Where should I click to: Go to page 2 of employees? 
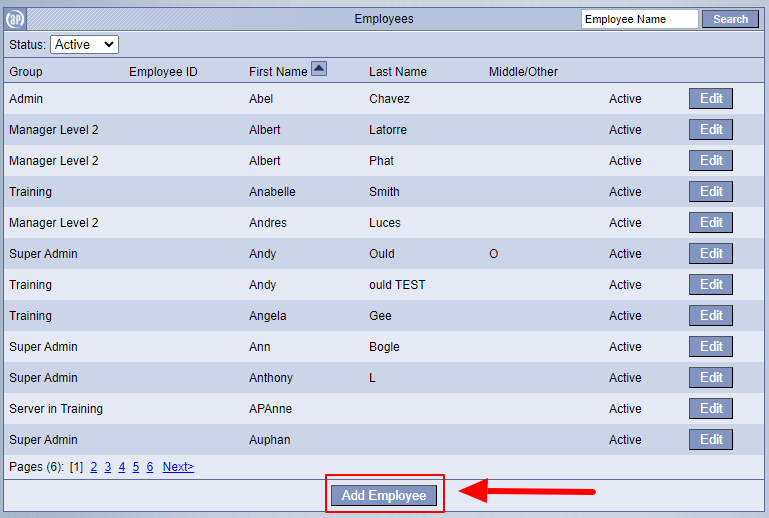click(x=94, y=466)
